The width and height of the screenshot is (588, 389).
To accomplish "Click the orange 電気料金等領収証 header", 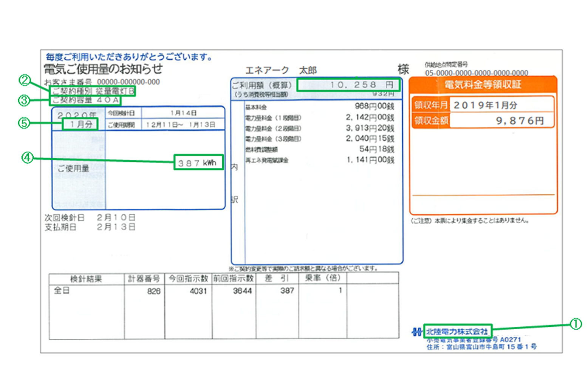I will 483,85.
